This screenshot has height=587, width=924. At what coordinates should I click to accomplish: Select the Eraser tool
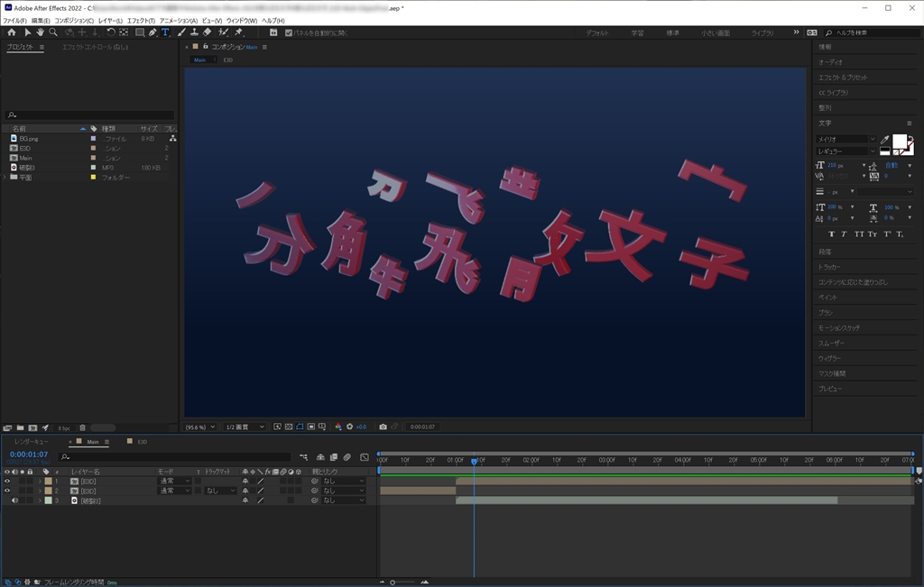tap(208, 32)
